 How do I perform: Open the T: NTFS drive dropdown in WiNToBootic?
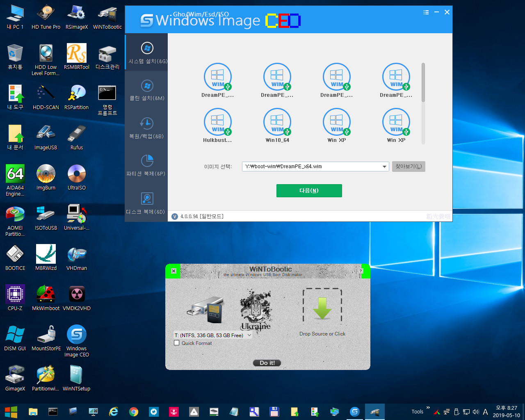[213, 335]
